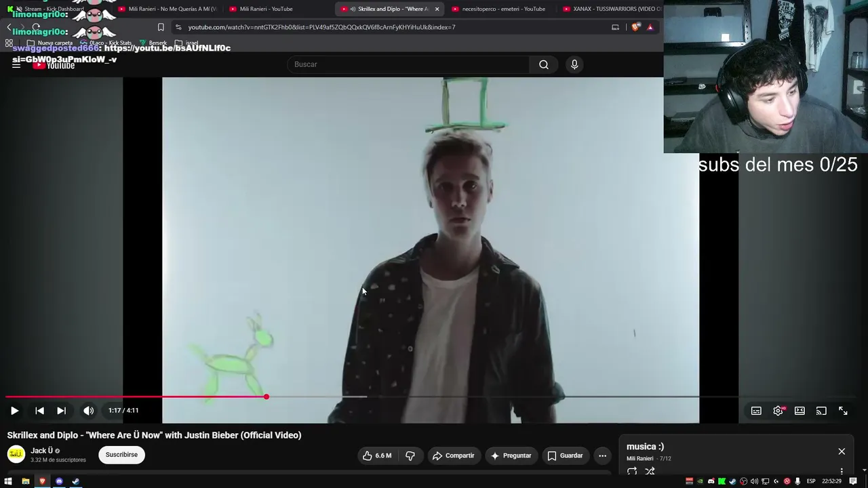Click the red scrubber handle on progress bar
Viewport: 868px width, 488px height.
267,396
